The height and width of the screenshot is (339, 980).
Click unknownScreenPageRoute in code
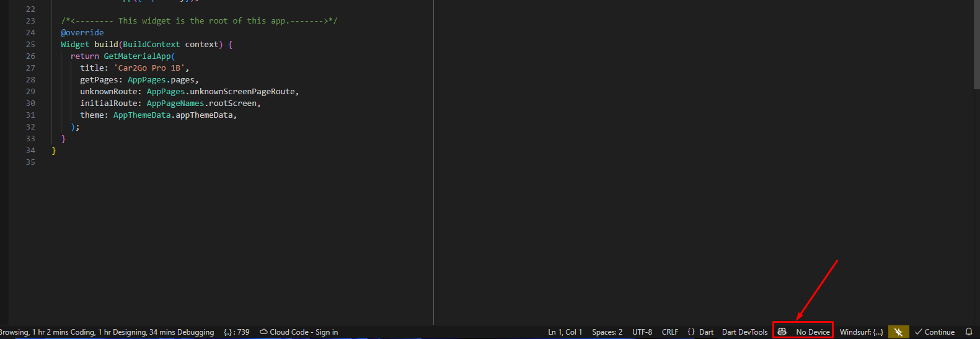(242, 92)
